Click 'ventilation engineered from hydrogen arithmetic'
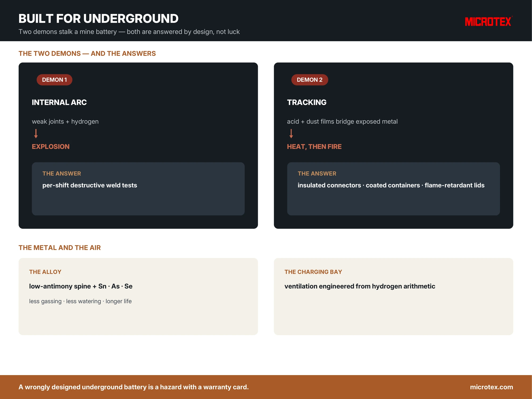Viewport: 532px width, 399px height. click(360, 286)
